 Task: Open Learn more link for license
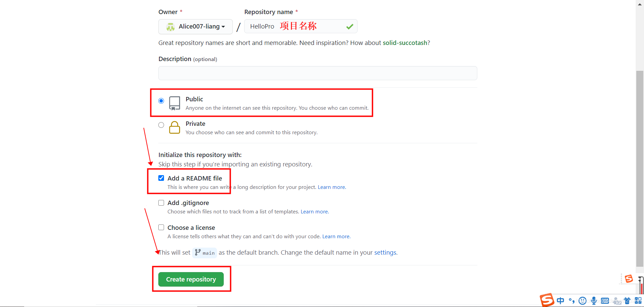pyautogui.click(x=336, y=237)
